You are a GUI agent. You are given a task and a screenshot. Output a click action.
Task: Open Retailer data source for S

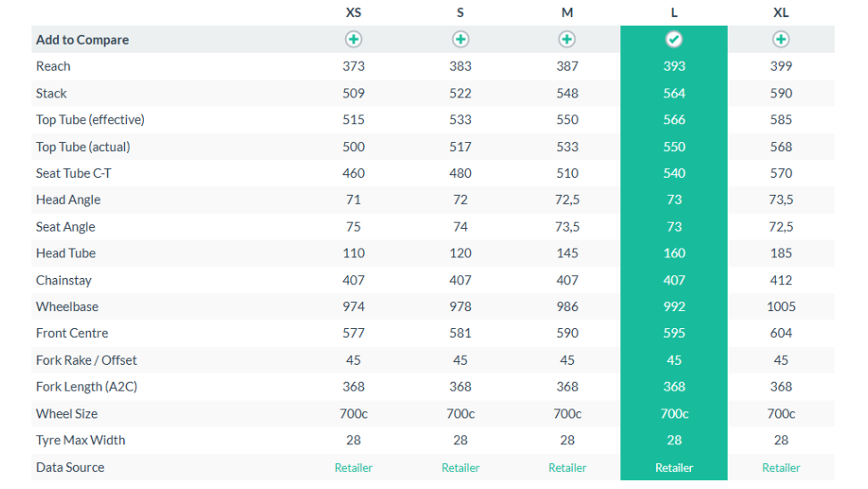point(460,468)
